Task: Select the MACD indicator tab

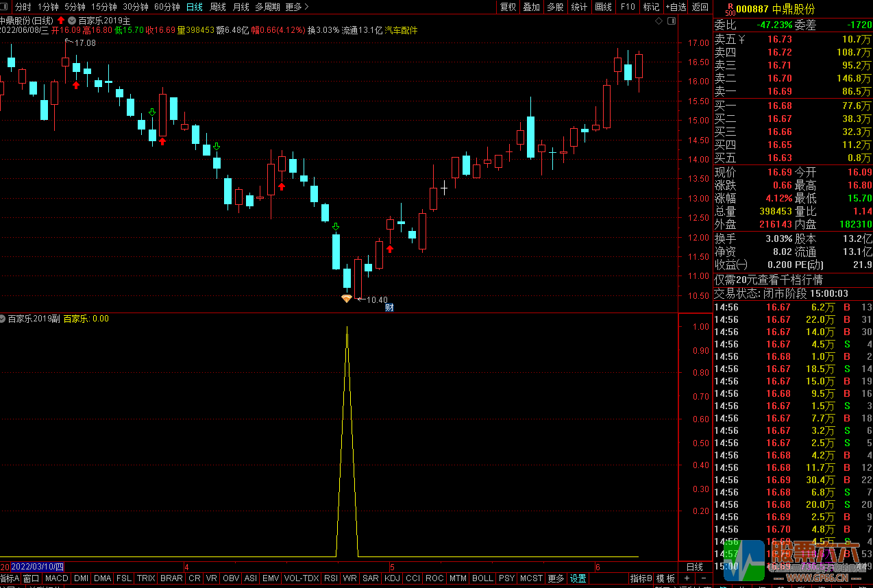Action: click(57, 578)
